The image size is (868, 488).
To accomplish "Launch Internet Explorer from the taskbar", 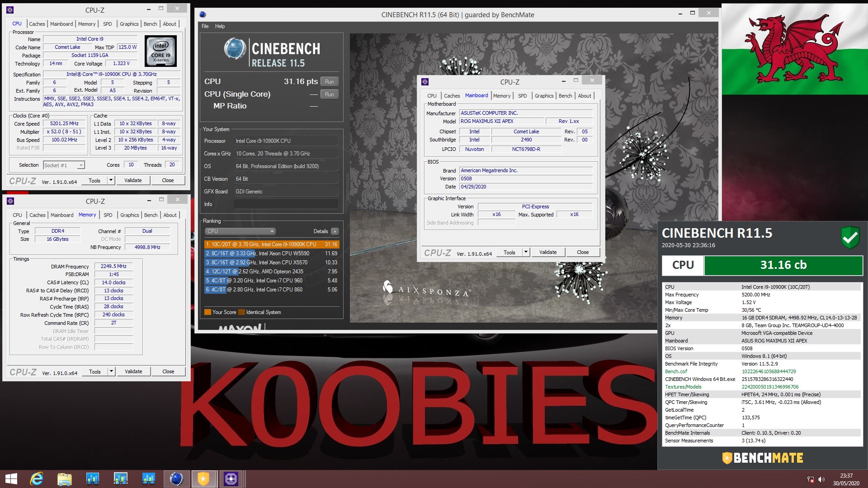I will pyautogui.click(x=37, y=479).
